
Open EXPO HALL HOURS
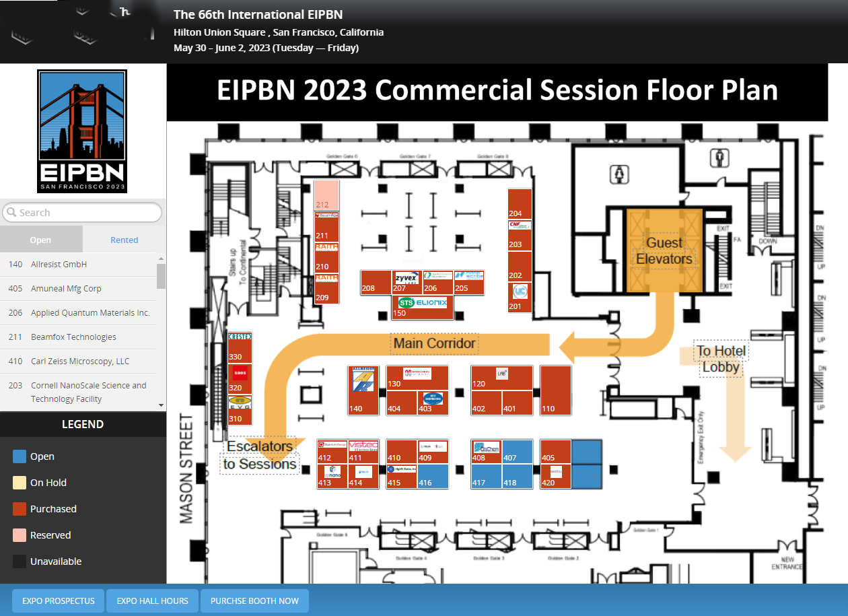[152, 601]
